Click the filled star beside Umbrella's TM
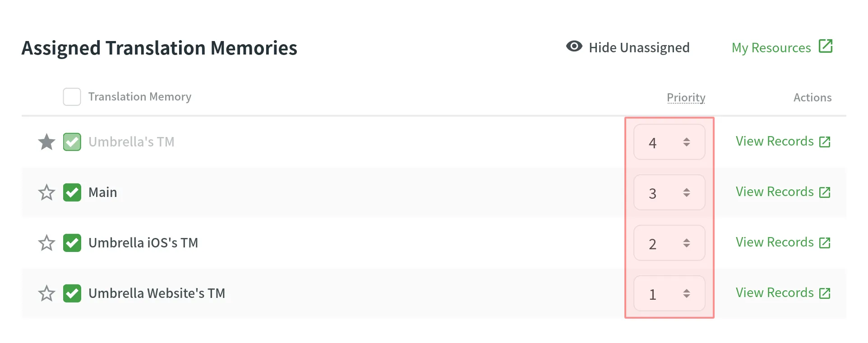 (46, 142)
